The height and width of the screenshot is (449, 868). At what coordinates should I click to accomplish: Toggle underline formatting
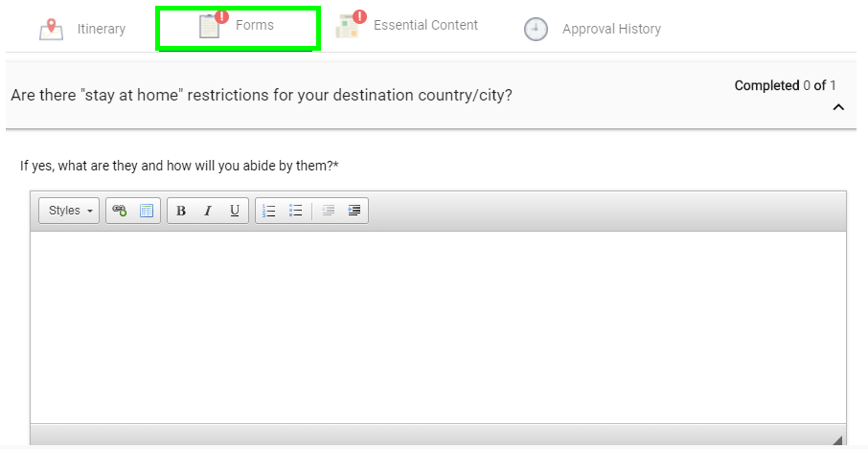(235, 211)
